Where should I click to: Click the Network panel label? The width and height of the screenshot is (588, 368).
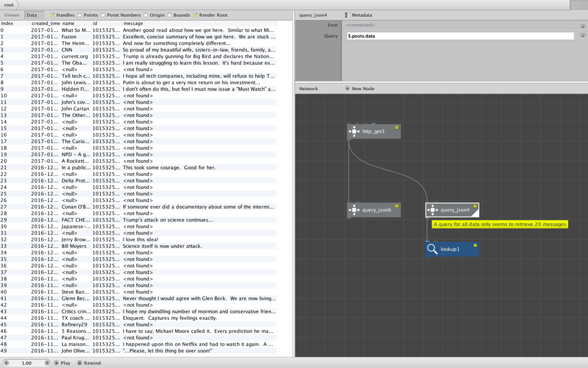[308, 89]
